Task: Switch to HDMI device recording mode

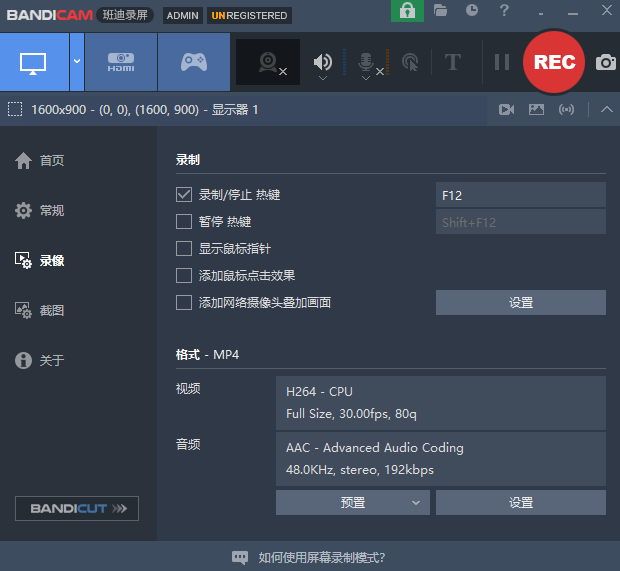Action: [x=121, y=62]
